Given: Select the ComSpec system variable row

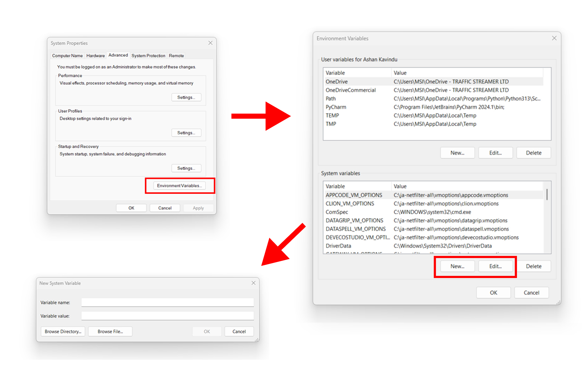Looking at the screenshot, I should click(x=432, y=212).
